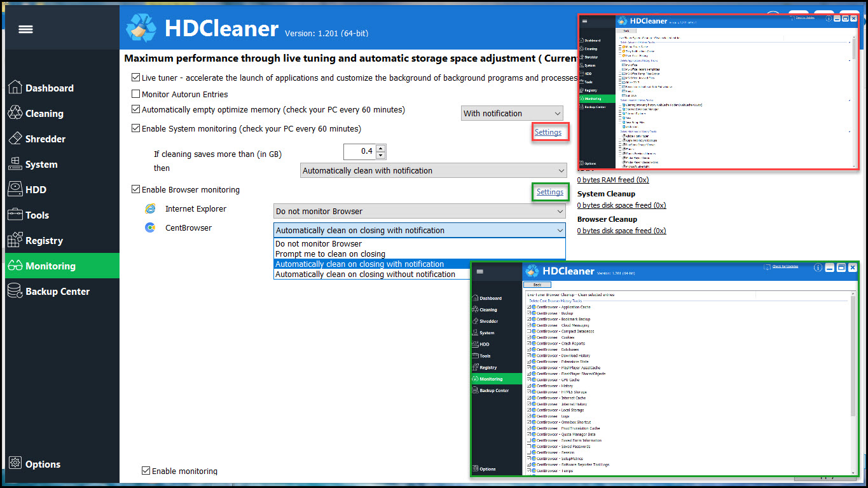Click System Cleanup 0 bytes disk space freed
868x488 pixels.
tap(622, 205)
